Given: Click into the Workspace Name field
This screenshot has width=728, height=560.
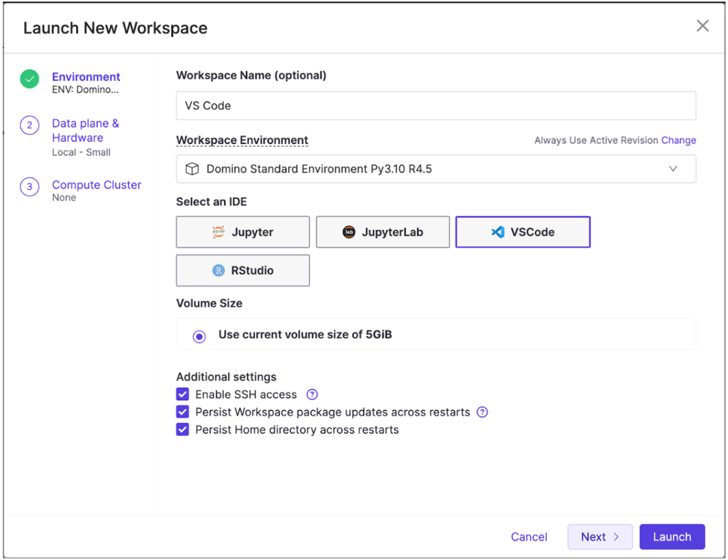Looking at the screenshot, I should [436, 106].
